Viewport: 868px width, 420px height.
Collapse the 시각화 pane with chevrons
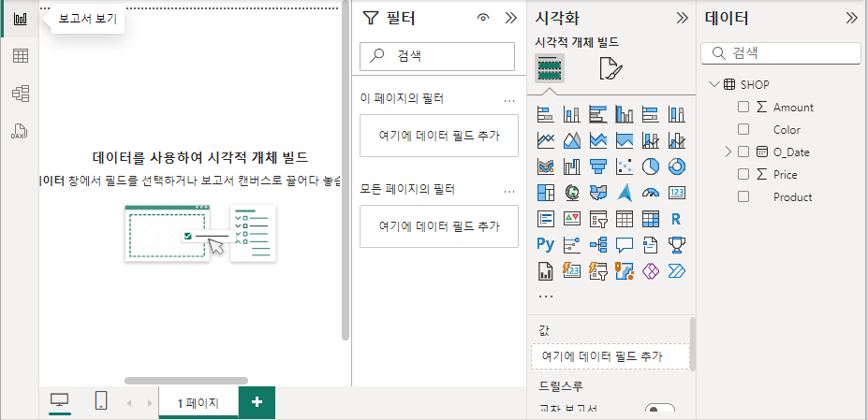(682, 19)
